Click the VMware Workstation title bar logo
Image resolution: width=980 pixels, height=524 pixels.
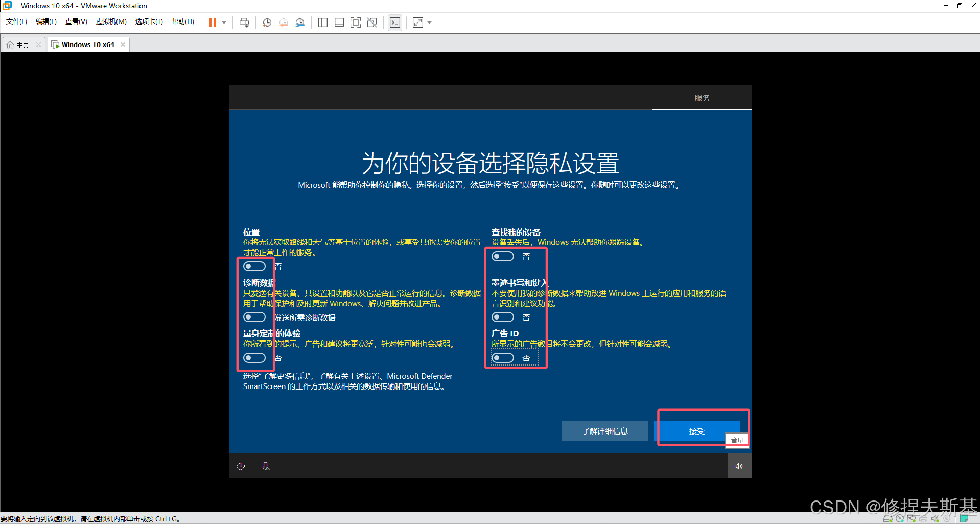7,6
